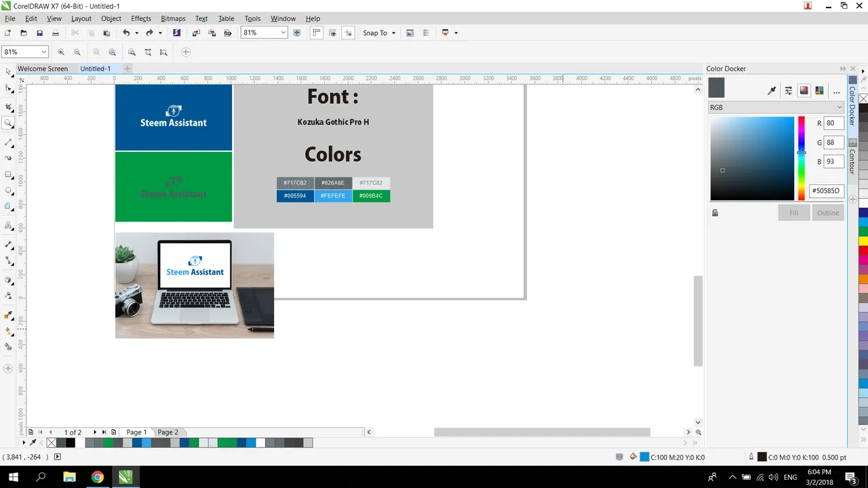Select the Parallel Dimension tool
Viewport: 868px width, 488px height.
8,244
